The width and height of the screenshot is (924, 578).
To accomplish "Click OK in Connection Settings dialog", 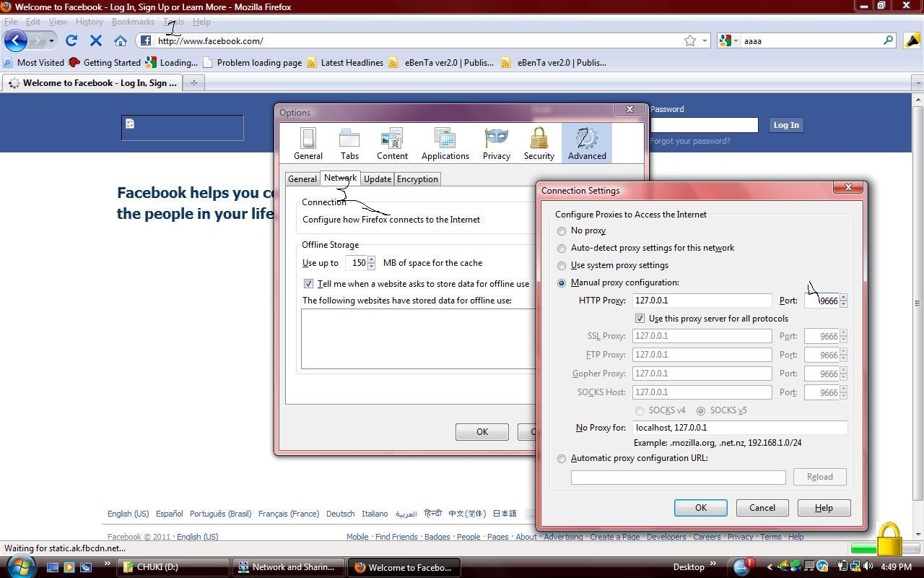I will click(x=700, y=508).
